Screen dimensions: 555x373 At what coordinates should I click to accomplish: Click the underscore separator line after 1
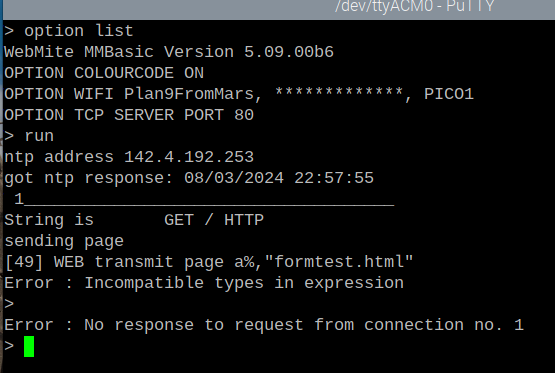tap(209, 204)
